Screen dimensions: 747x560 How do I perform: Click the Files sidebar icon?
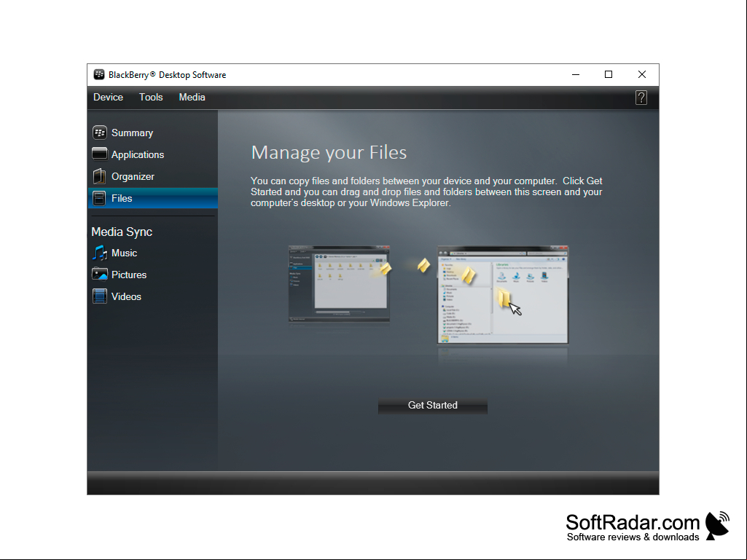[100, 198]
